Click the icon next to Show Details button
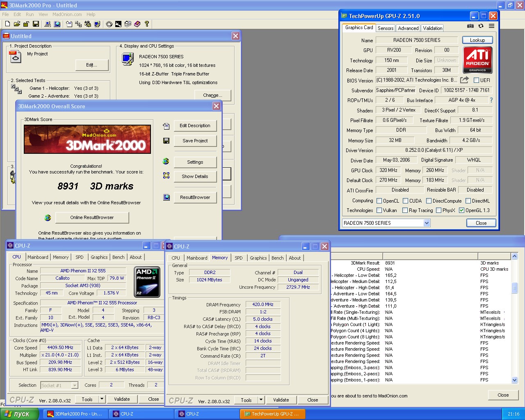525x420 pixels. (x=166, y=176)
